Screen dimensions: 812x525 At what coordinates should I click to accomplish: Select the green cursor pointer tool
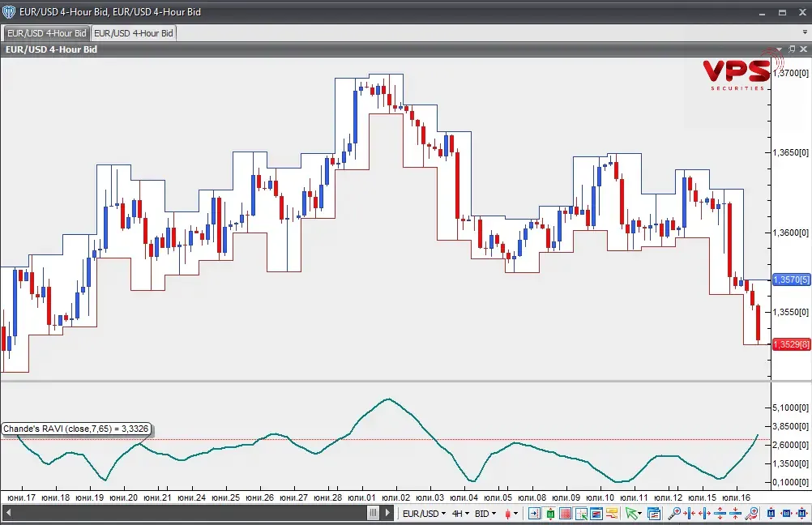(x=632, y=513)
